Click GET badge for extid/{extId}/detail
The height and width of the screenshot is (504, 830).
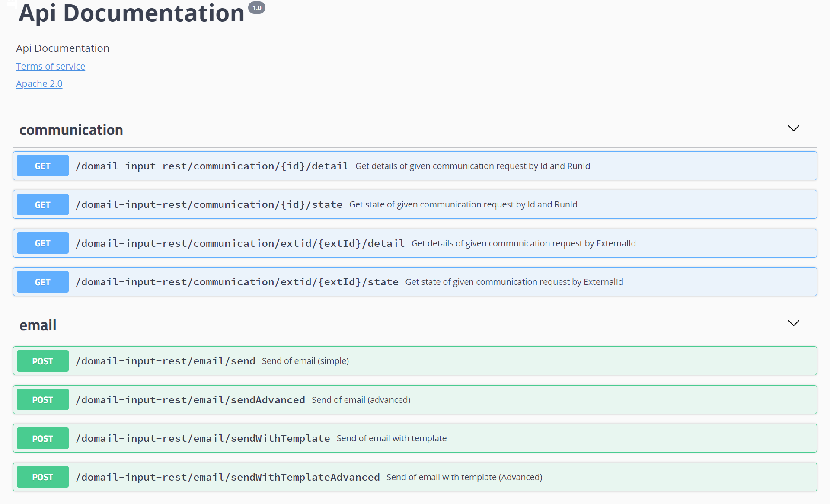coord(43,243)
